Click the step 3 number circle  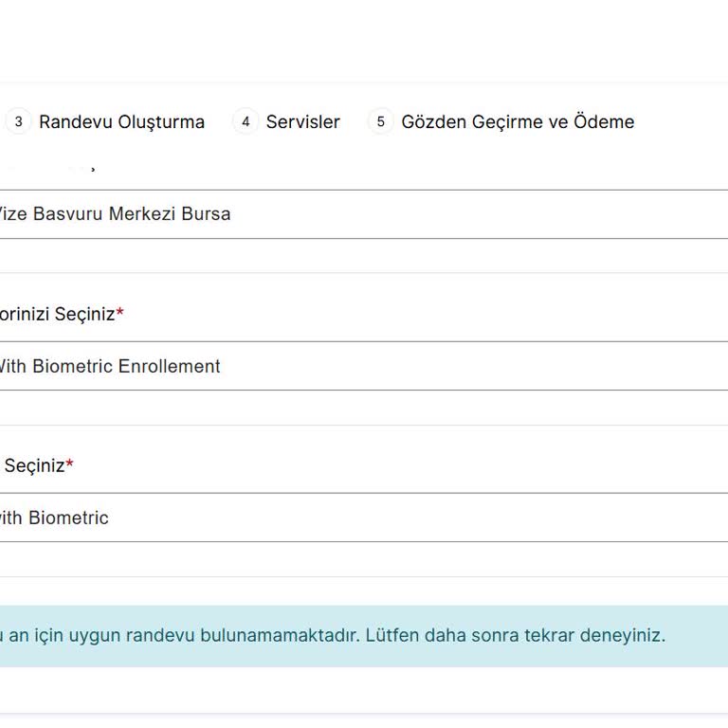point(18,121)
